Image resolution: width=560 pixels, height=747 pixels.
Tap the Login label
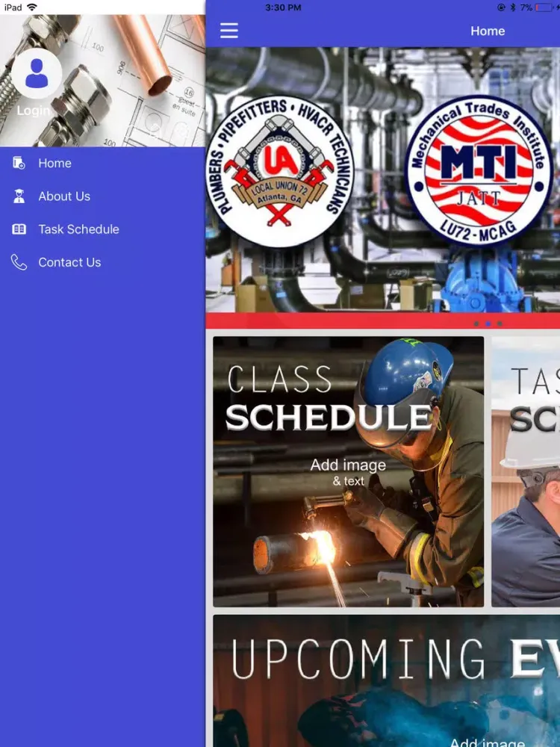34,111
